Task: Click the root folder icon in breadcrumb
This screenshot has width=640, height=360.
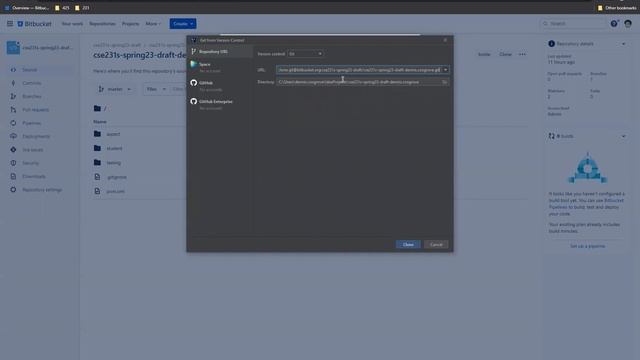Action: [x=97, y=109]
